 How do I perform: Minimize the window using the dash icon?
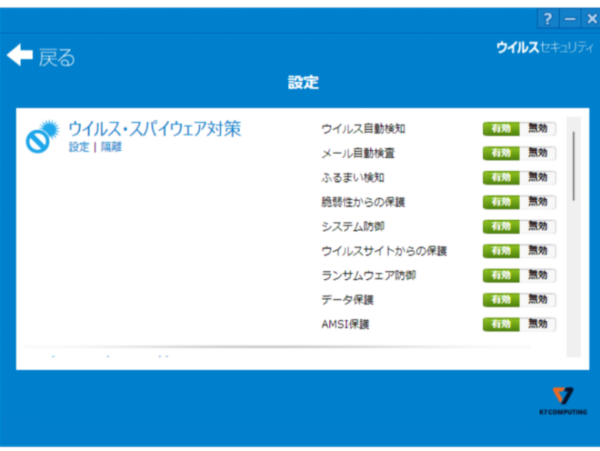coord(569,19)
